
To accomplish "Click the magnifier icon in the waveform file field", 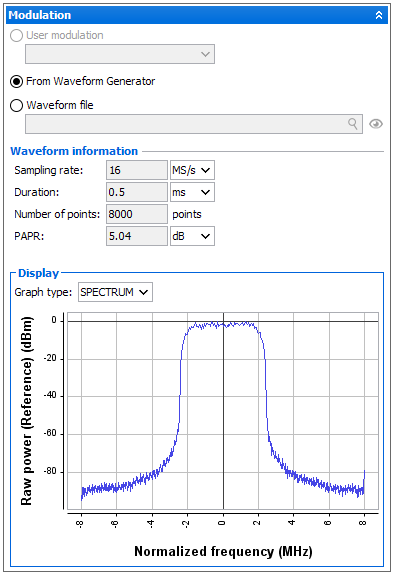I will 352,124.
